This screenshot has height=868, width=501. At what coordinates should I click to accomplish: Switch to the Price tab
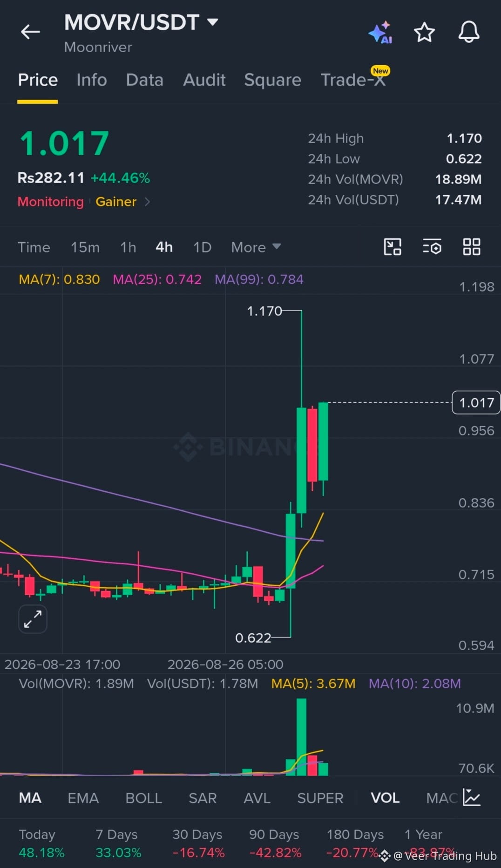coord(38,80)
